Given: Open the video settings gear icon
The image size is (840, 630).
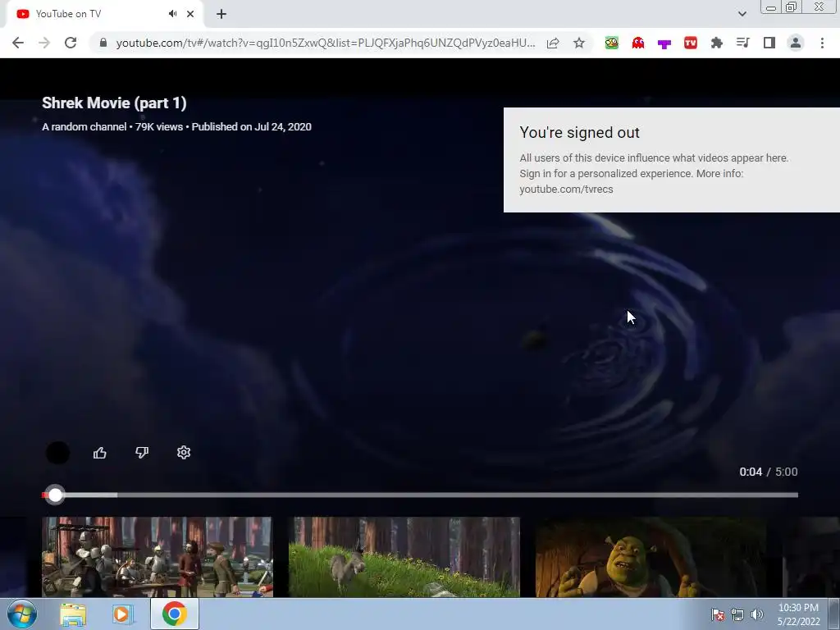Looking at the screenshot, I should point(184,453).
